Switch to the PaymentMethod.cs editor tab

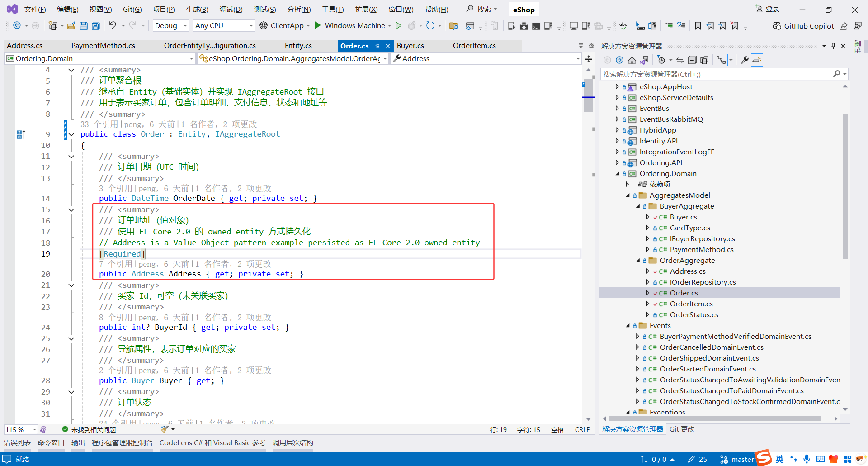[104, 46]
